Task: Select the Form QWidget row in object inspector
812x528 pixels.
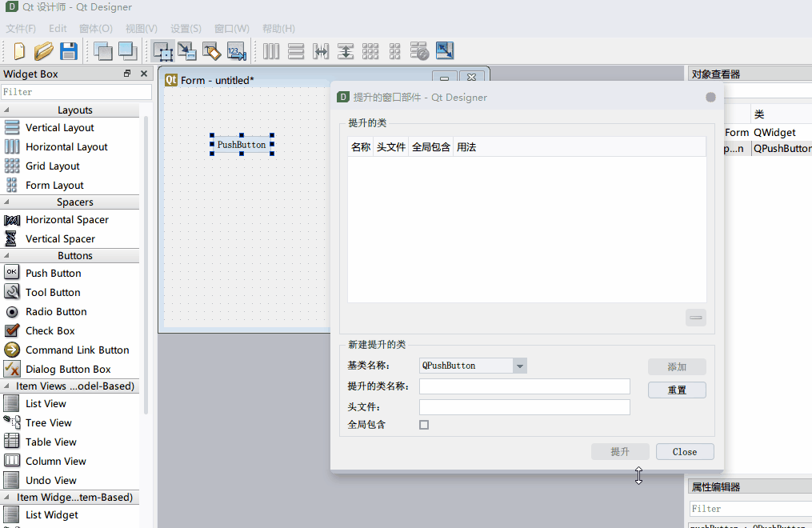Action: click(768, 133)
